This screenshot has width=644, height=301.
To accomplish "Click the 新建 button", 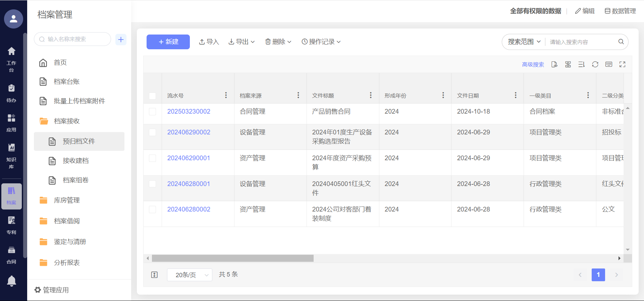I will (168, 42).
